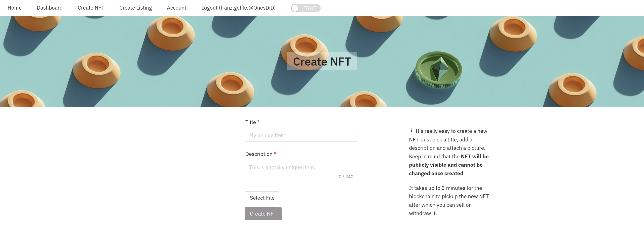
Task: Click the info icon in help panel
Action: [411, 130]
